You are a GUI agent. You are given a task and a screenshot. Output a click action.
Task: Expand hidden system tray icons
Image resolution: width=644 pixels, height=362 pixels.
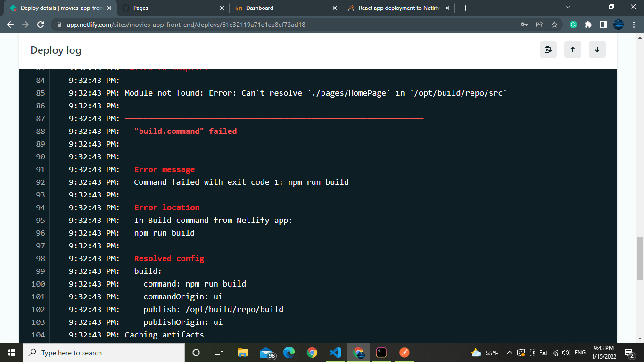pyautogui.click(x=509, y=352)
